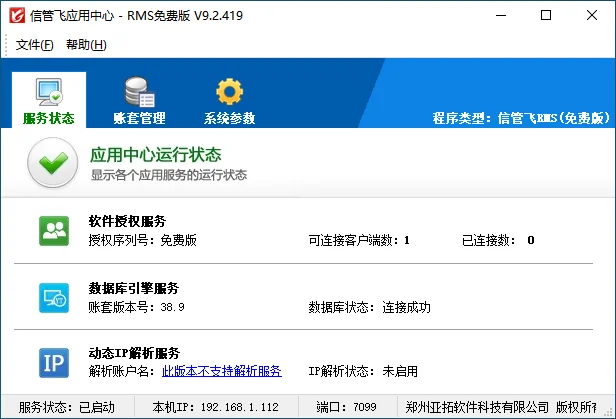Switch to the 系统参数 tab label

(x=229, y=118)
